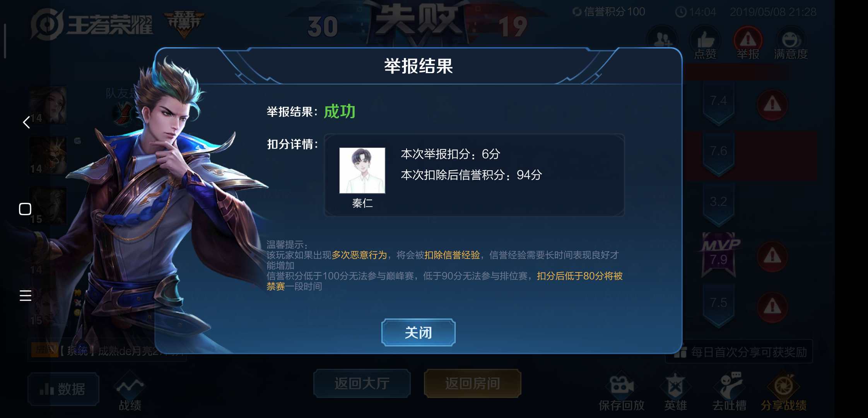Click the 每日首次分享可获奖励 banner

739,352
